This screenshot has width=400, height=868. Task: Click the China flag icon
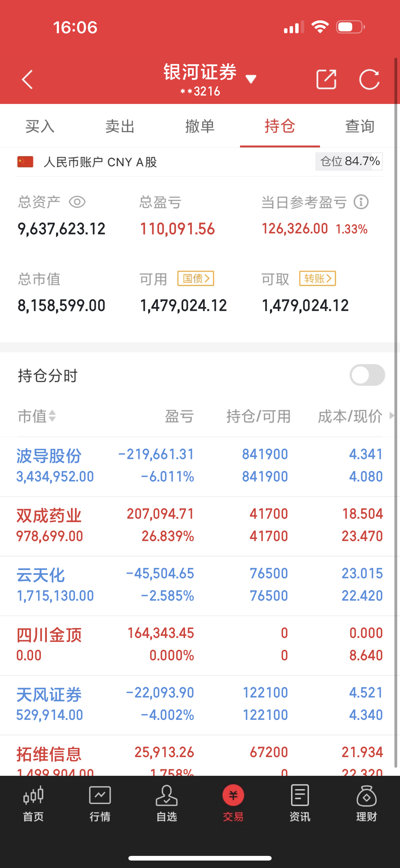click(25, 162)
